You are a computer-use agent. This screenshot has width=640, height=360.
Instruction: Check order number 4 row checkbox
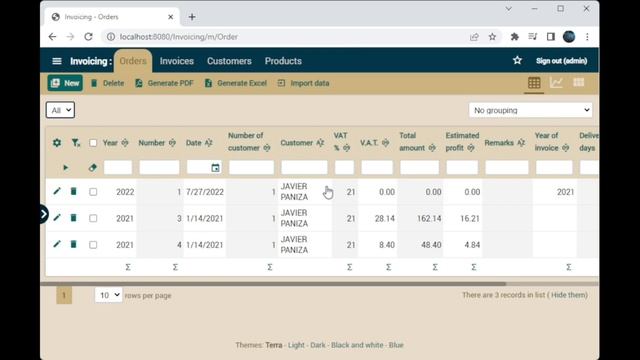pyautogui.click(x=93, y=245)
